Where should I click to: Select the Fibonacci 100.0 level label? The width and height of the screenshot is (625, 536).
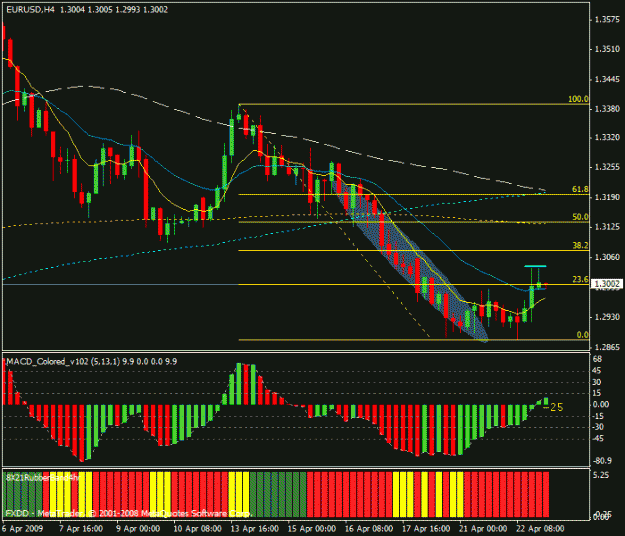(x=578, y=99)
